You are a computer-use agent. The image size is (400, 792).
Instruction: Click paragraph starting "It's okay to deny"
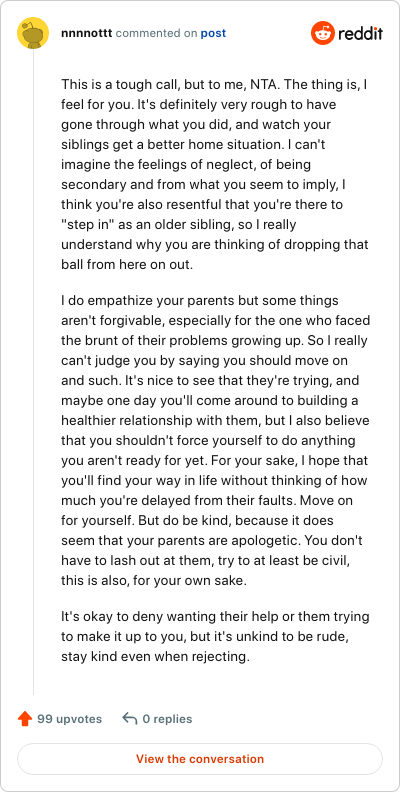[215, 637]
